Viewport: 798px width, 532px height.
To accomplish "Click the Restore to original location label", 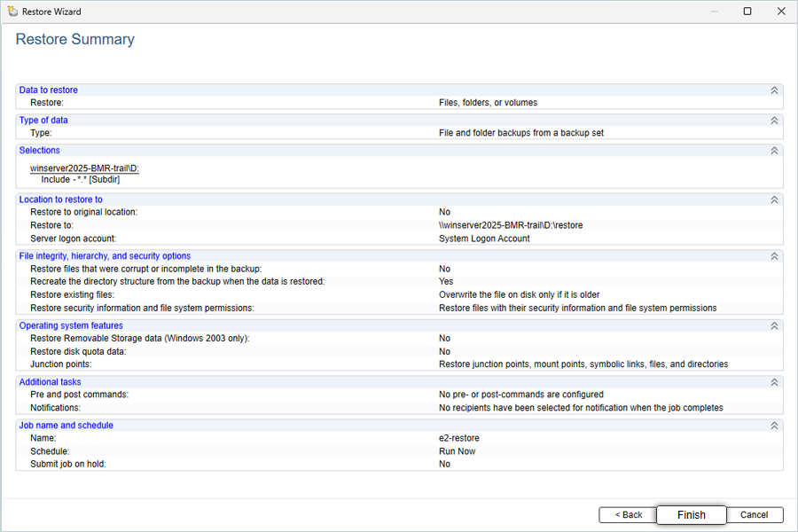I will pyautogui.click(x=84, y=212).
